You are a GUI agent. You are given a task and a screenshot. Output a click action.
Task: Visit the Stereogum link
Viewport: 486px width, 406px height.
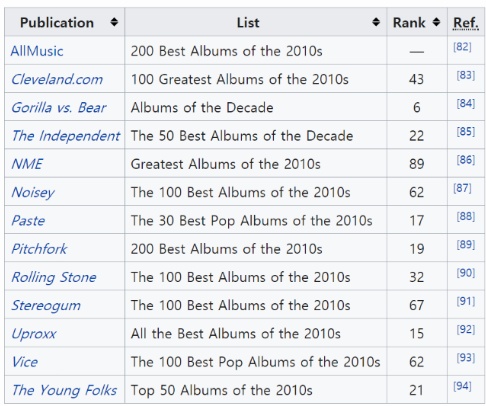(46, 305)
